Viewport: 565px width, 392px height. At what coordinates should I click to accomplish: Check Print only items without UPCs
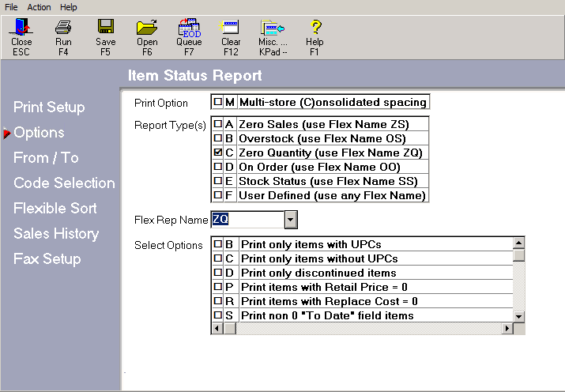click(217, 258)
